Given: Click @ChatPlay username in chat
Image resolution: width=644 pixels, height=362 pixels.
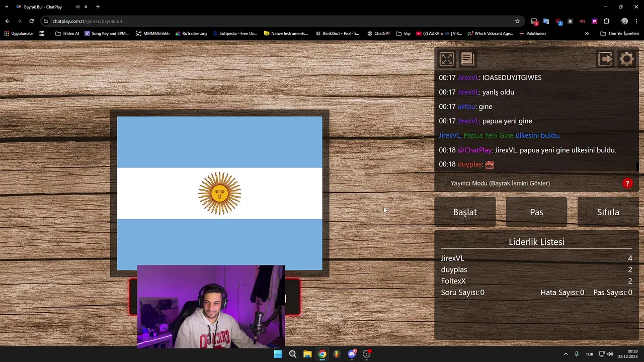Looking at the screenshot, I should [x=474, y=150].
